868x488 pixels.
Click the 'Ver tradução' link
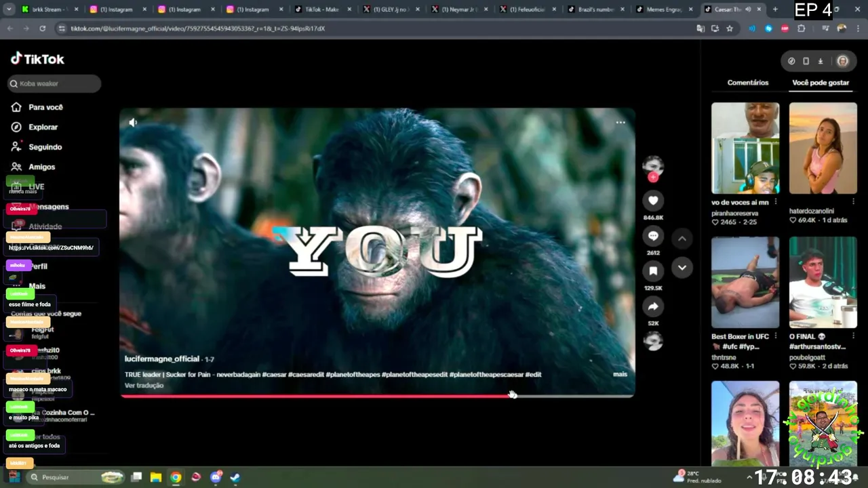pyautogui.click(x=144, y=386)
